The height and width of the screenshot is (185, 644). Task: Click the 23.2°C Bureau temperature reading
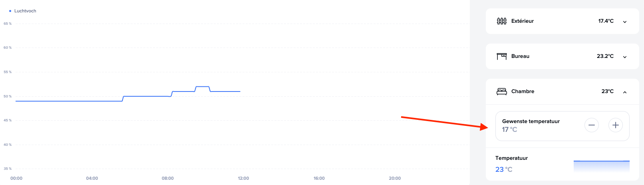tap(605, 56)
